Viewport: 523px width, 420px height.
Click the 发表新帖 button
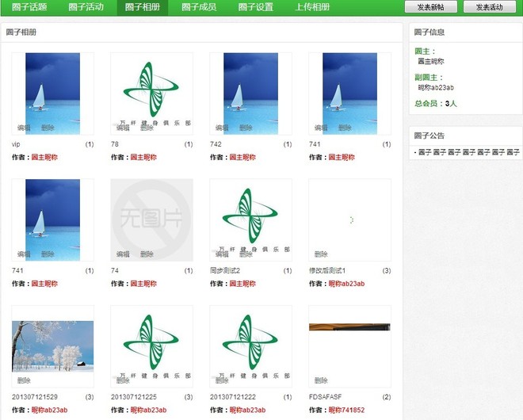pyautogui.click(x=431, y=7)
